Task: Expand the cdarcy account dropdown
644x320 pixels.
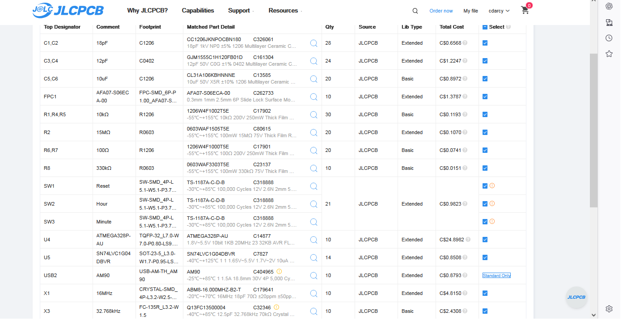Action: [499, 11]
